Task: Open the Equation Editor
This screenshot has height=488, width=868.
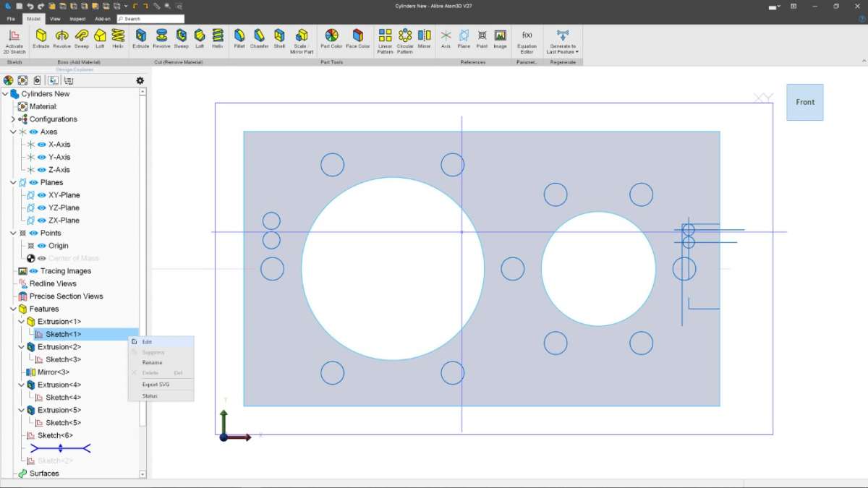Action: click(x=527, y=41)
